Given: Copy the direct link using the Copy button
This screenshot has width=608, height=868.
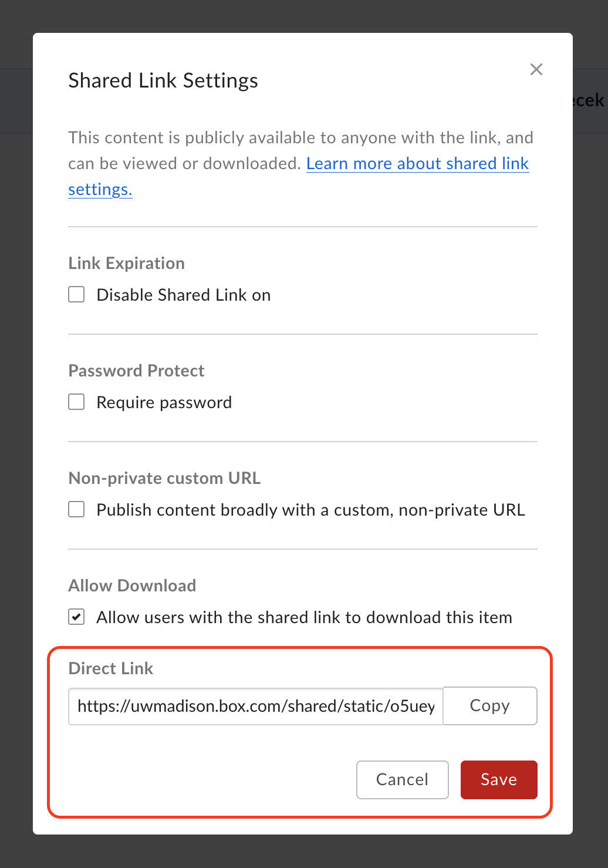Looking at the screenshot, I should click(x=490, y=706).
